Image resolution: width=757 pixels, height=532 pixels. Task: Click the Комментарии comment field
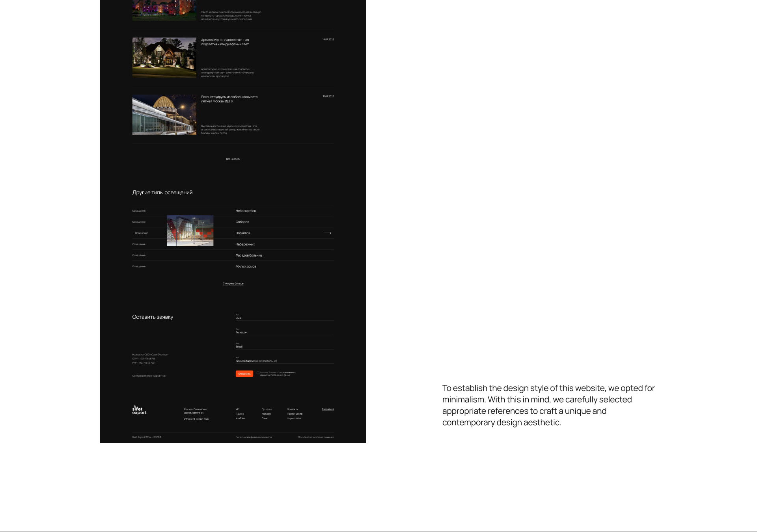(x=284, y=361)
